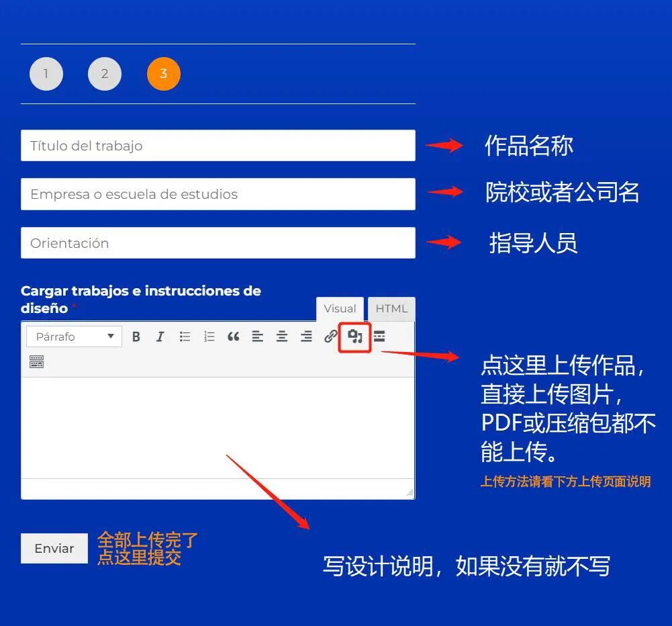Viewport: 672px width, 626px height.
Task: Insert a Read More tag
Action: pos(379,336)
